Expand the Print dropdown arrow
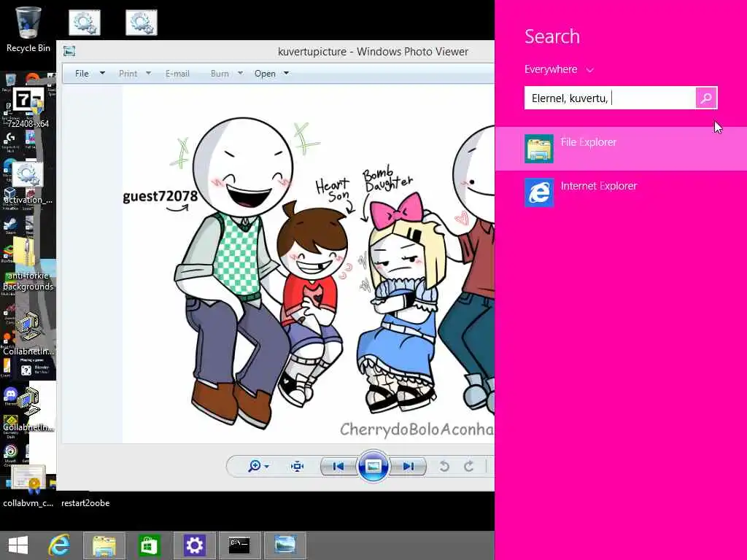Viewport: 747px width, 560px height. click(148, 74)
